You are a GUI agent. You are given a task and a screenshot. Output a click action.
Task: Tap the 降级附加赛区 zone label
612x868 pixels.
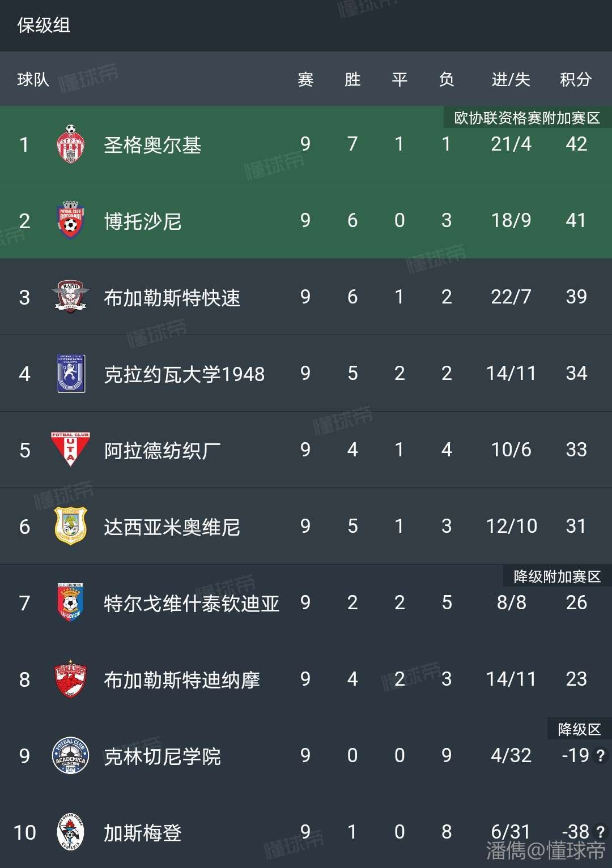pos(557,576)
